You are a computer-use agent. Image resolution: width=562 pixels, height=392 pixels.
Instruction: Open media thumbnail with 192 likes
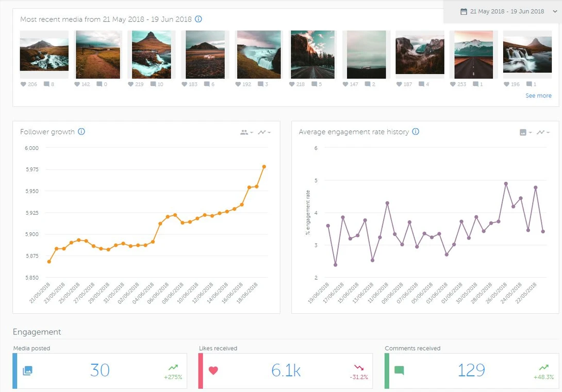pos(259,55)
